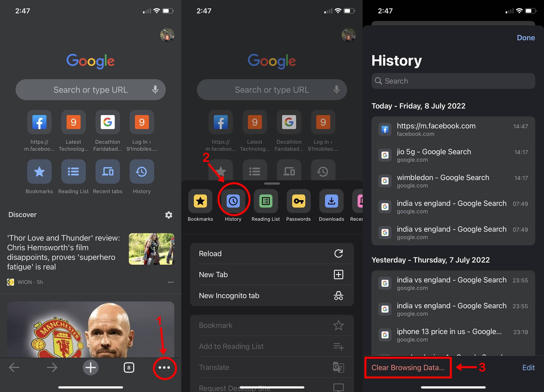Tap the Reading List green icon
Image resolution: width=544 pixels, height=392 pixels.
click(x=266, y=201)
